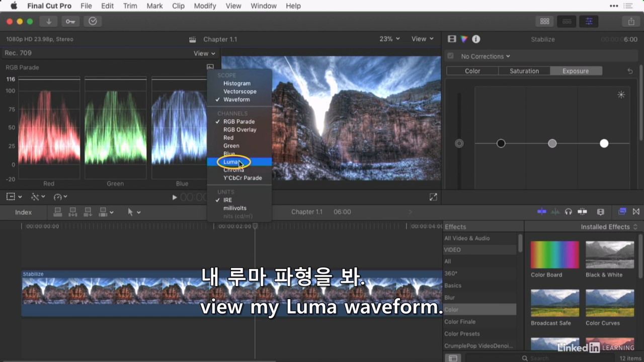Toggle the No Corrections checkbox
The width and height of the screenshot is (644, 362).
450,56
